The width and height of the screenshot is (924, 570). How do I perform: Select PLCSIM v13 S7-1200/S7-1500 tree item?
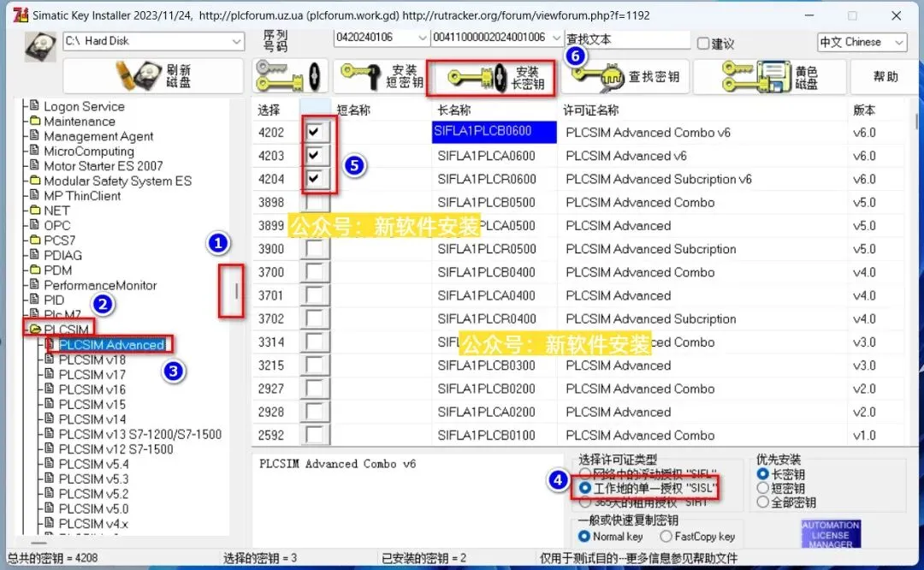click(x=140, y=434)
